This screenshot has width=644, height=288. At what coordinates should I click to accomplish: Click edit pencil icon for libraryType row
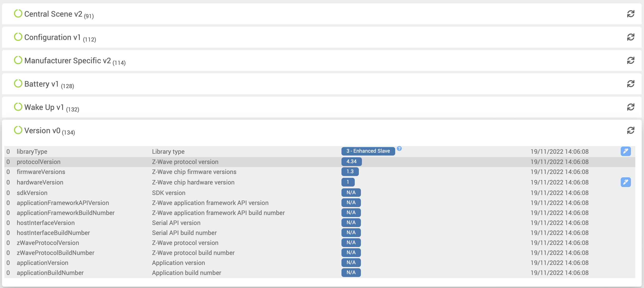[626, 151]
